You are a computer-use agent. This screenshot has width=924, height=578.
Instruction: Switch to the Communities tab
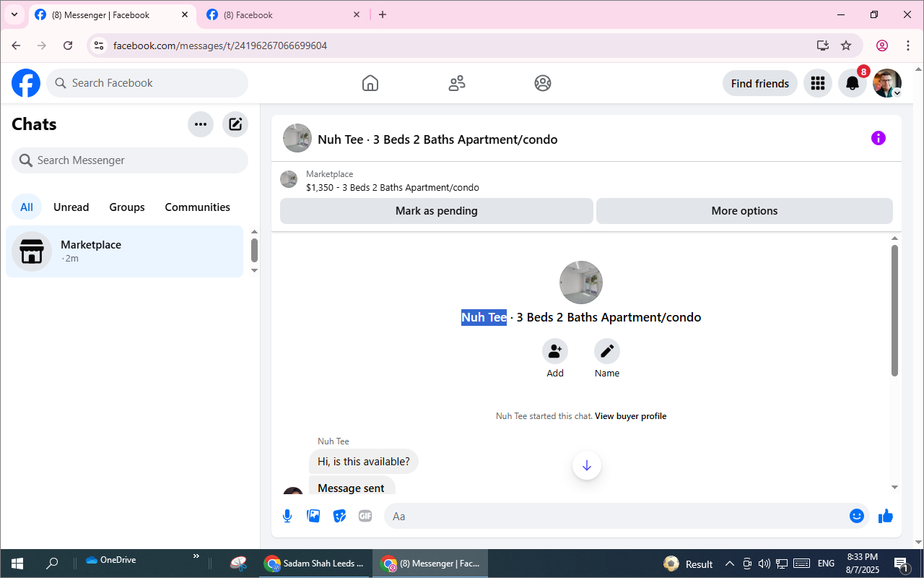pyautogui.click(x=198, y=207)
